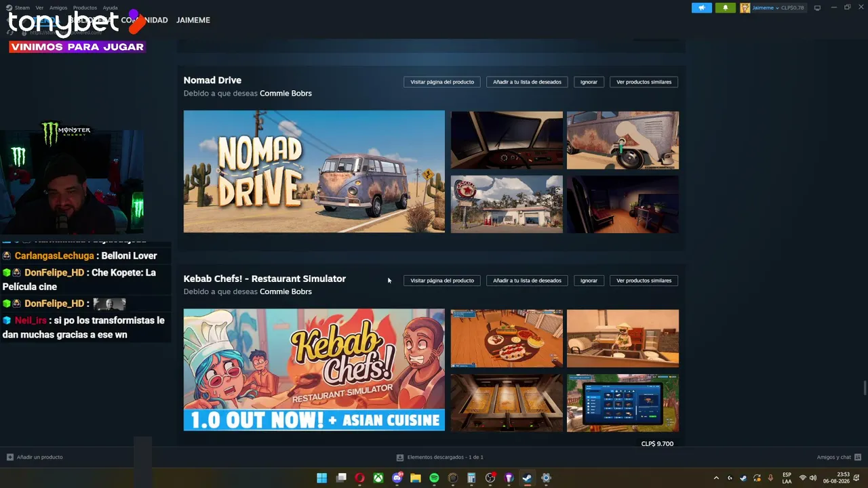Open Nomad Drive rusty van wheel screenshot
Viewport: 868px width, 488px height.
(623, 140)
